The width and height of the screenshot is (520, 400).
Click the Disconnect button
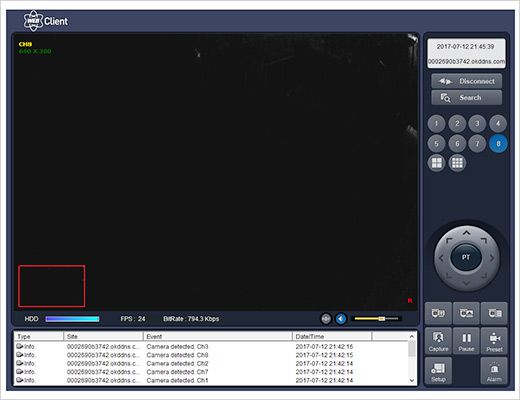click(466, 81)
